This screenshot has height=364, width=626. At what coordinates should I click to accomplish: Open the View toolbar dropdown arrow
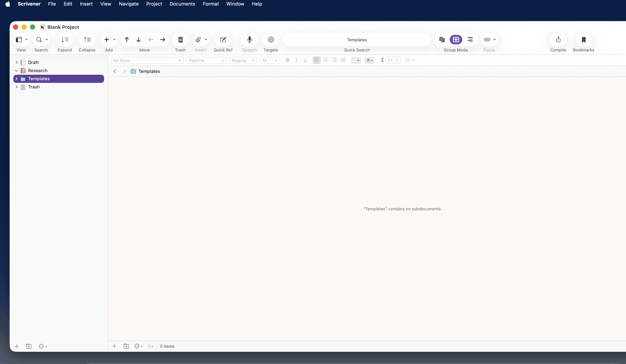coord(26,39)
